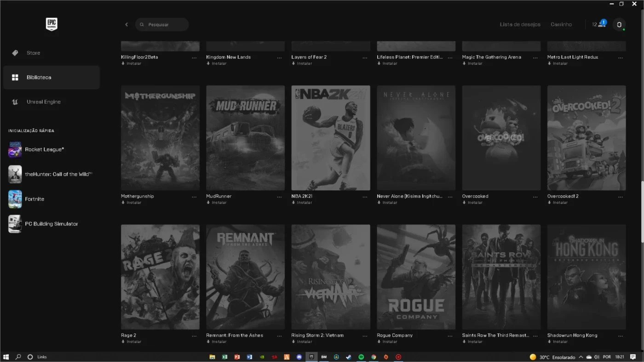The height and width of the screenshot is (362, 644).
Task: Open the OneDrive cloud tray icon
Action: (589, 357)
